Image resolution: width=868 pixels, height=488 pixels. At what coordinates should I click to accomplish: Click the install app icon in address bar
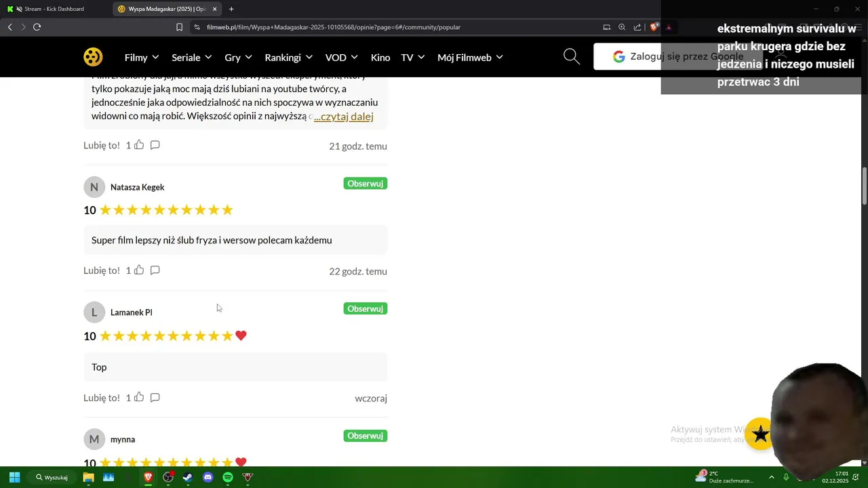point(606,27)
